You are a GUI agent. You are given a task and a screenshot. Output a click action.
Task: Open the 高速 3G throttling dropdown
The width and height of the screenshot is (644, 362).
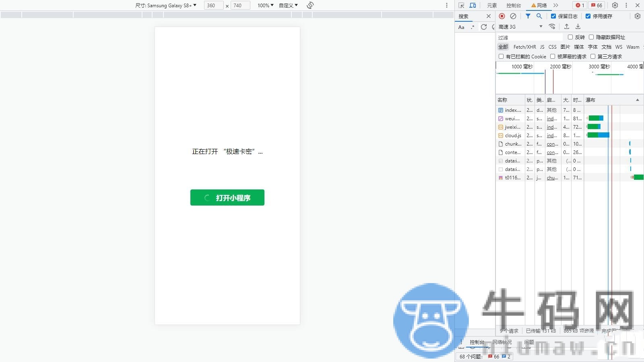(520, 27)
